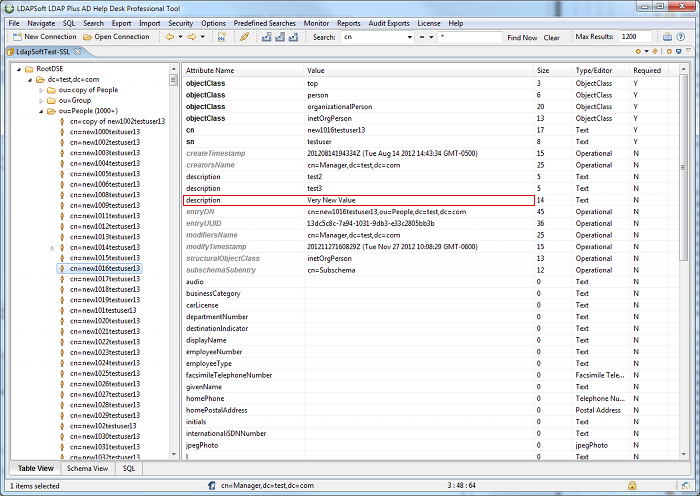Open the Security menu

pos(180,23)
